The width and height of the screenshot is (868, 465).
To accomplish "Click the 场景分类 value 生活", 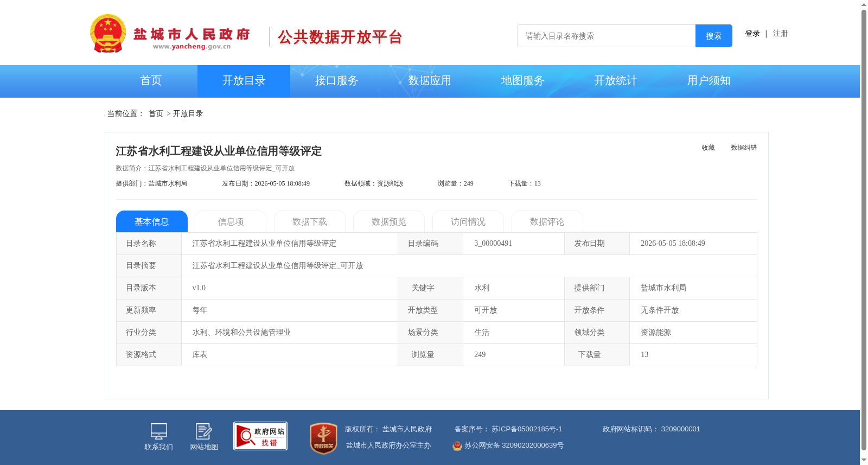I will point(482,333).
